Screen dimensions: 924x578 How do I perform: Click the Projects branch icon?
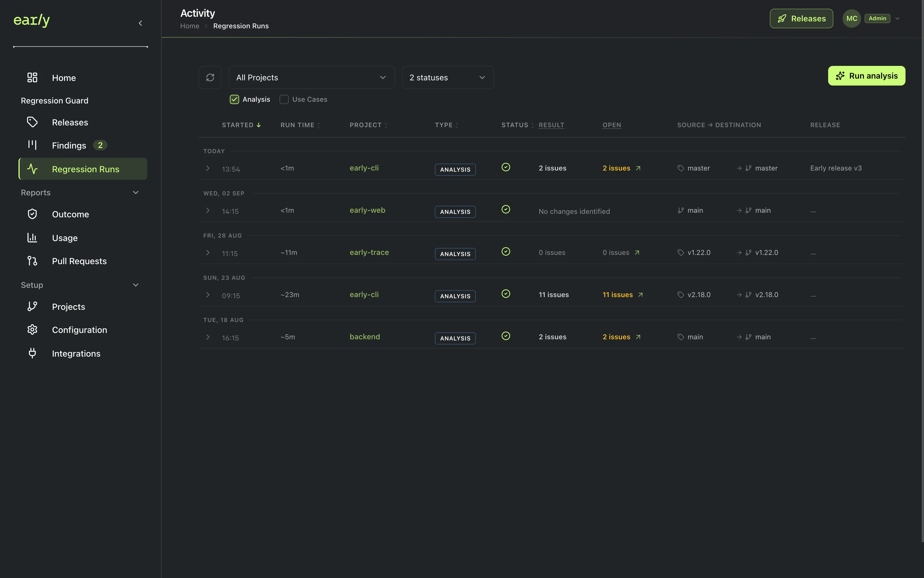click(x=32, y=307)
